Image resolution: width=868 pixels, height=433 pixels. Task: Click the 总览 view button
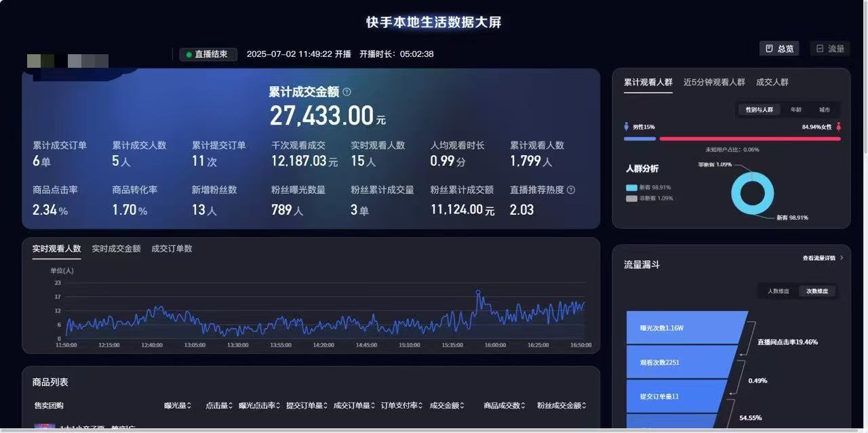779,49
